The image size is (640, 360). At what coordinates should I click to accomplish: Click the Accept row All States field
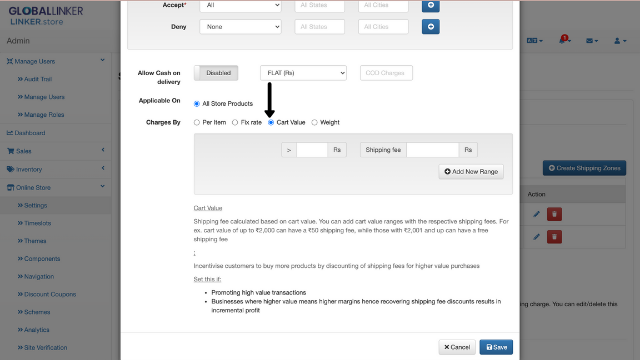point(320,6)
